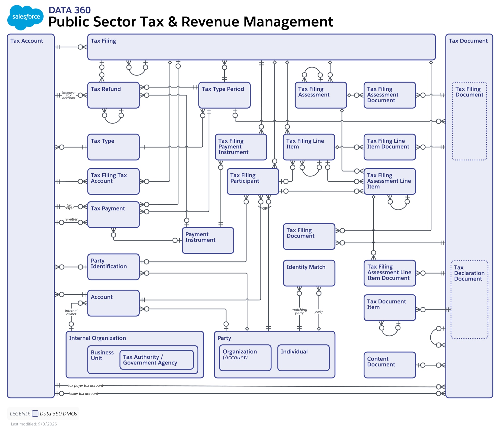Screen dimensions: 504x432
Task: Click the 'OR' label below Tax Filing Participant
Action: point(265,208)
